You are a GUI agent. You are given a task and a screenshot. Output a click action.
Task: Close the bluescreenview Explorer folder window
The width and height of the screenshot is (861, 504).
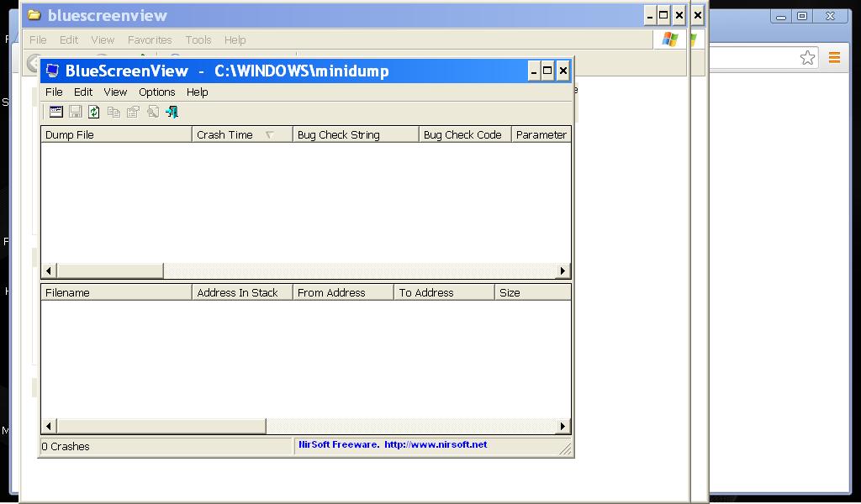pyautogui.click(x=679, y=16)
